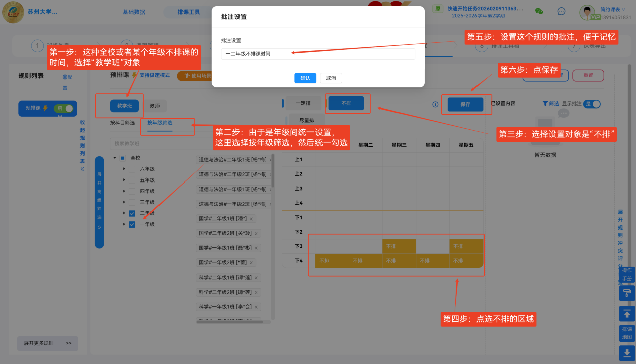Click the school logo at top left
The image size is (636, 364).
click(13, 13)
